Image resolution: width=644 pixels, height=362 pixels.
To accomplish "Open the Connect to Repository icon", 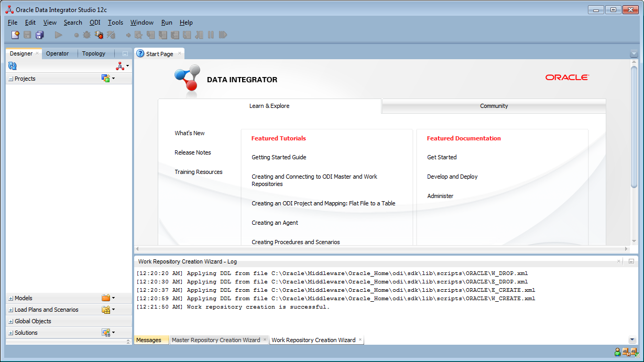I will (119, 66).
